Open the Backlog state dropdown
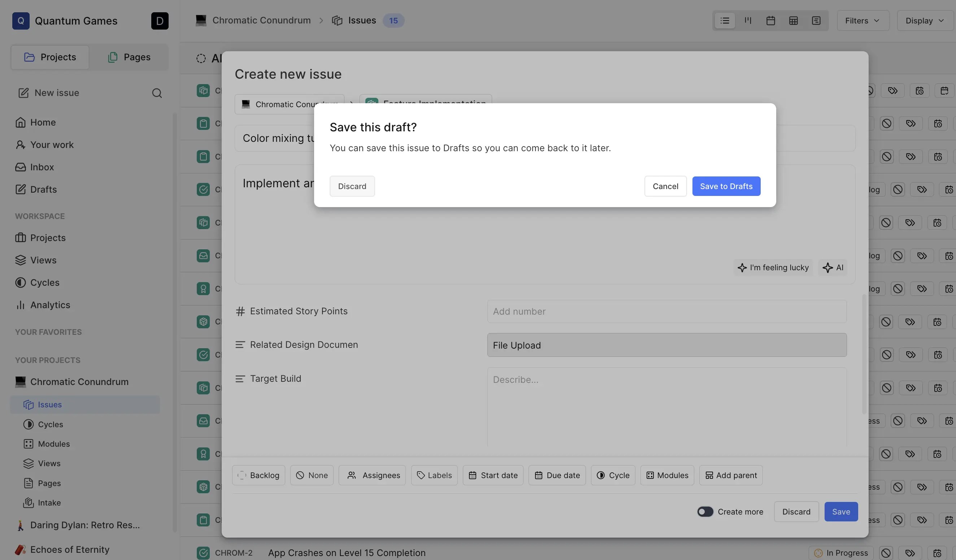 click(x=258, y=475)
